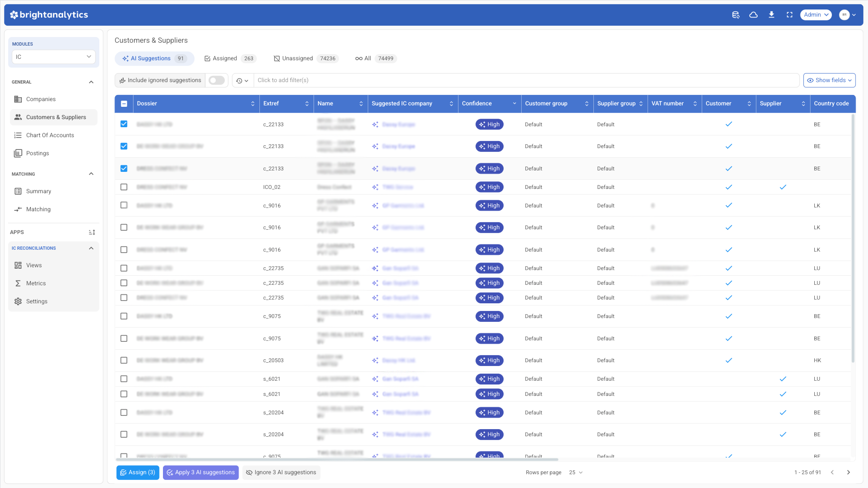Open Rows per page dropdown
The width and height of the screenshot is (868, 488).
[x=575, y=472]
